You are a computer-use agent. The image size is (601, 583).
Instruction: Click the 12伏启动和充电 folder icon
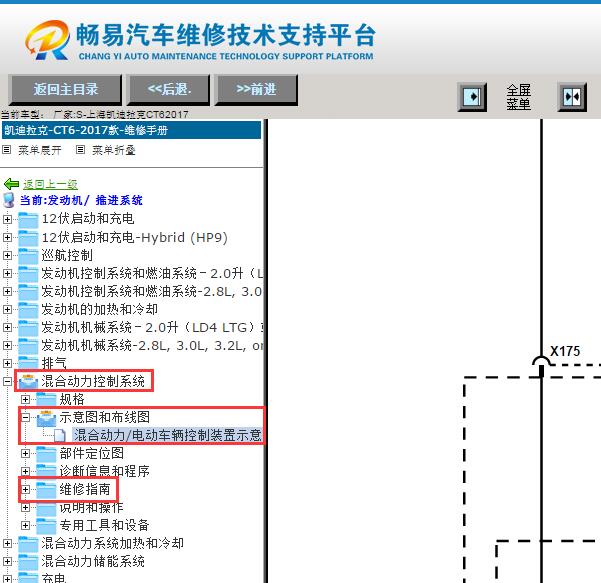[x=28, y=220]
